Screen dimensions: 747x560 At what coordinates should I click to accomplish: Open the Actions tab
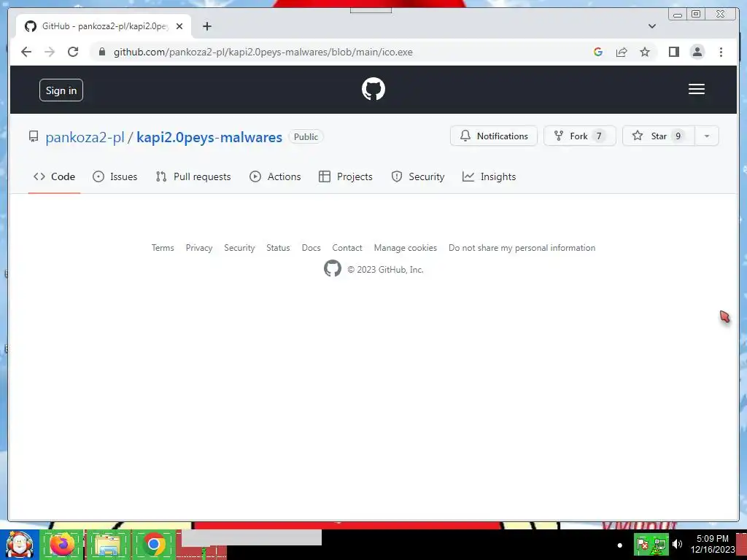tap(275, 176)
